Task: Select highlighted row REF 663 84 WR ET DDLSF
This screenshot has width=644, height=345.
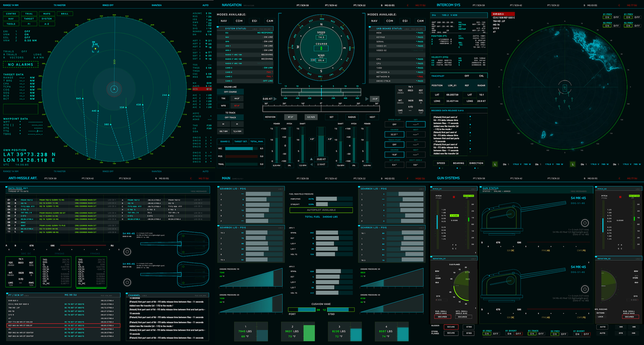Action: point(63,325)
